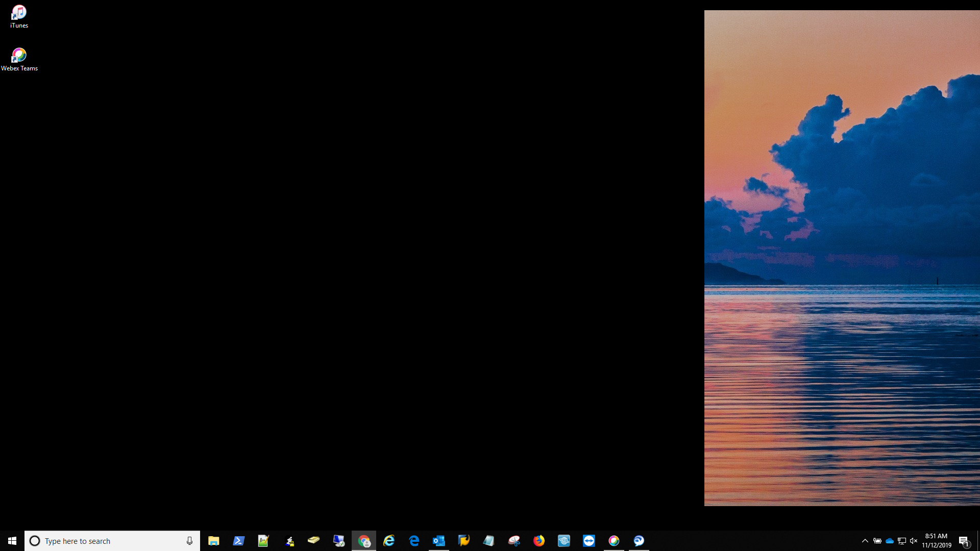Open Google Chrome from the taskbar
This screenshot has width=980, height=551.
364,540
